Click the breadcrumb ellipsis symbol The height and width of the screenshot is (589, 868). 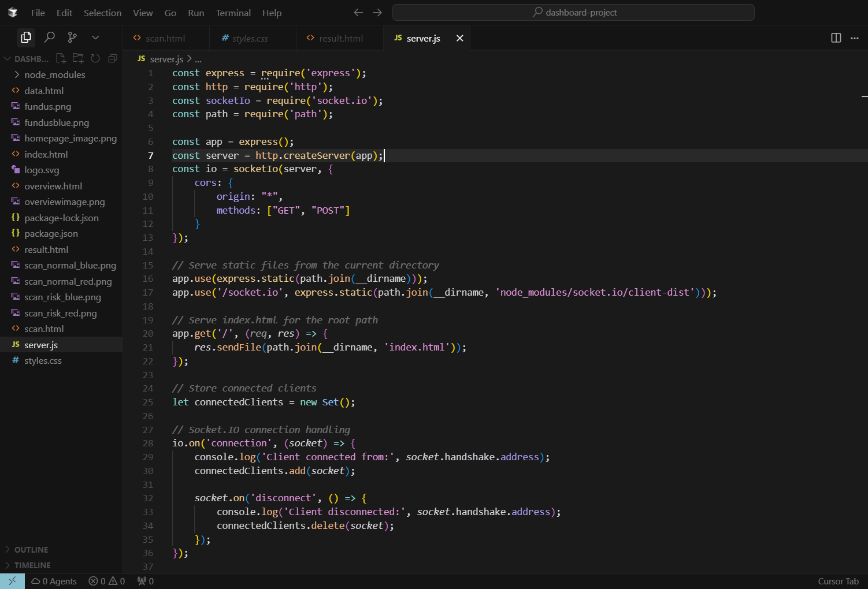(198, 59)
